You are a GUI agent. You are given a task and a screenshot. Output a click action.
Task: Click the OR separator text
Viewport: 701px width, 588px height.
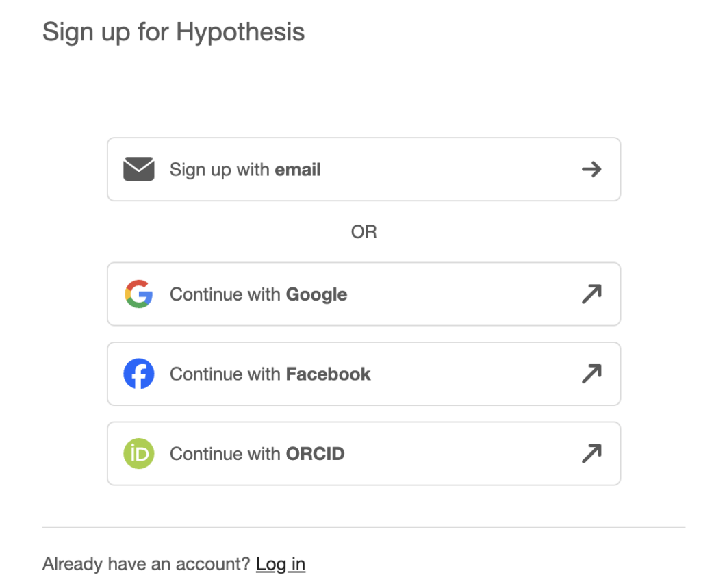(364, 231)
